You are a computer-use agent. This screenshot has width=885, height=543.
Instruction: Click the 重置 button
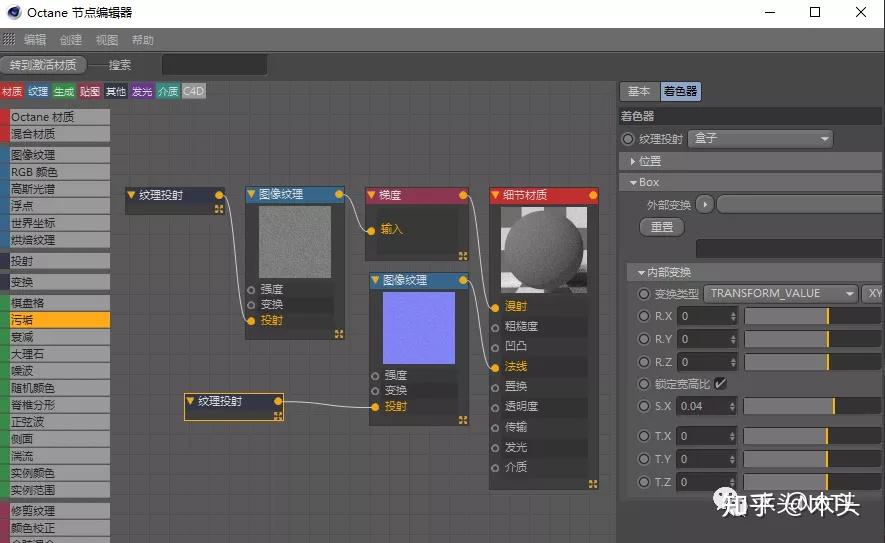point(661,227)
